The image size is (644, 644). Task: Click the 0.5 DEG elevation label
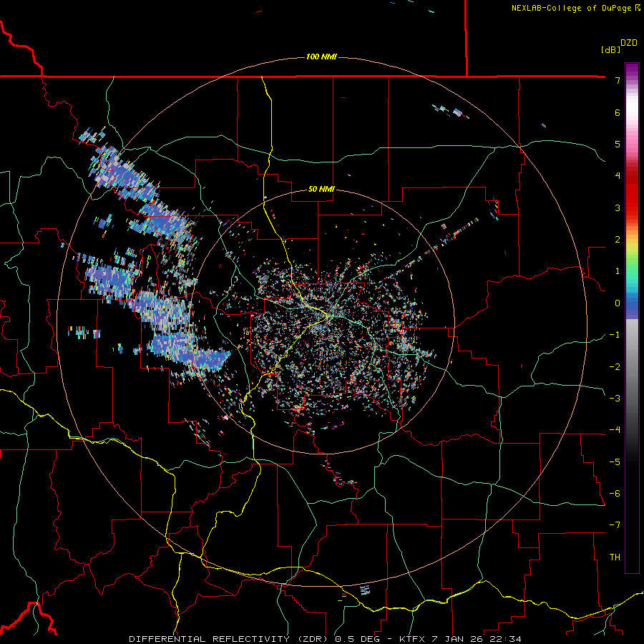click(358, 639)
